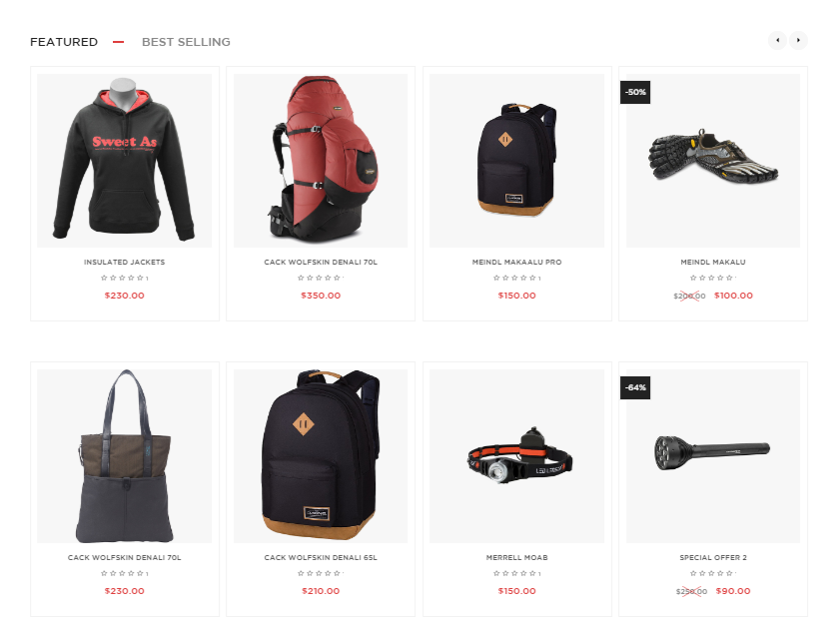Click star rating under Meindl Makaalu Pro
The width and height of the screenshot is (840, 622).
514,278
